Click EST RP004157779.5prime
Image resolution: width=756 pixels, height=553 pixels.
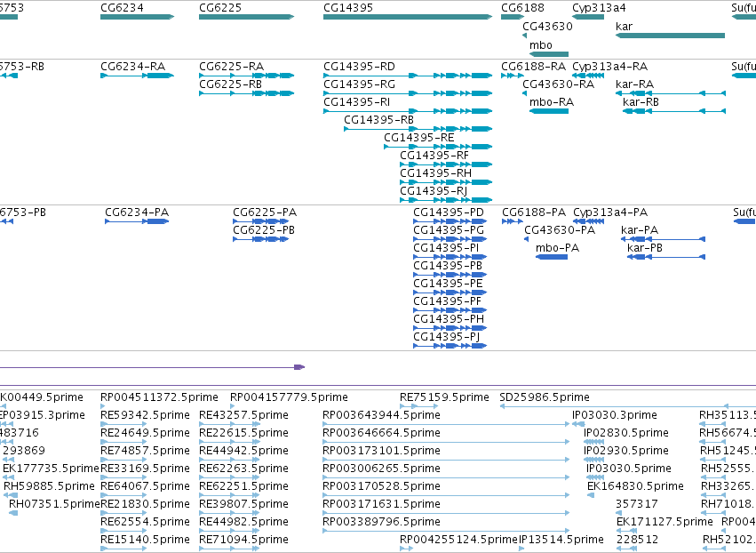point(289,397)
